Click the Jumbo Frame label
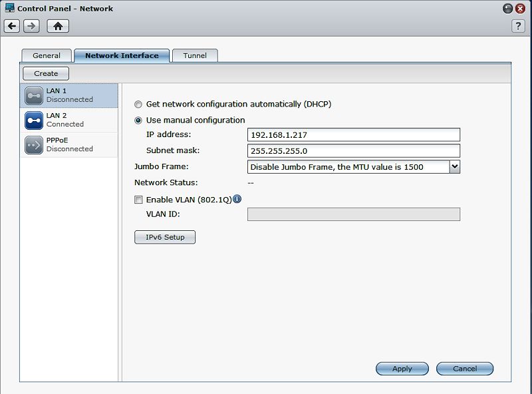Screen dimensions: 532x394 tap(161, 166)
